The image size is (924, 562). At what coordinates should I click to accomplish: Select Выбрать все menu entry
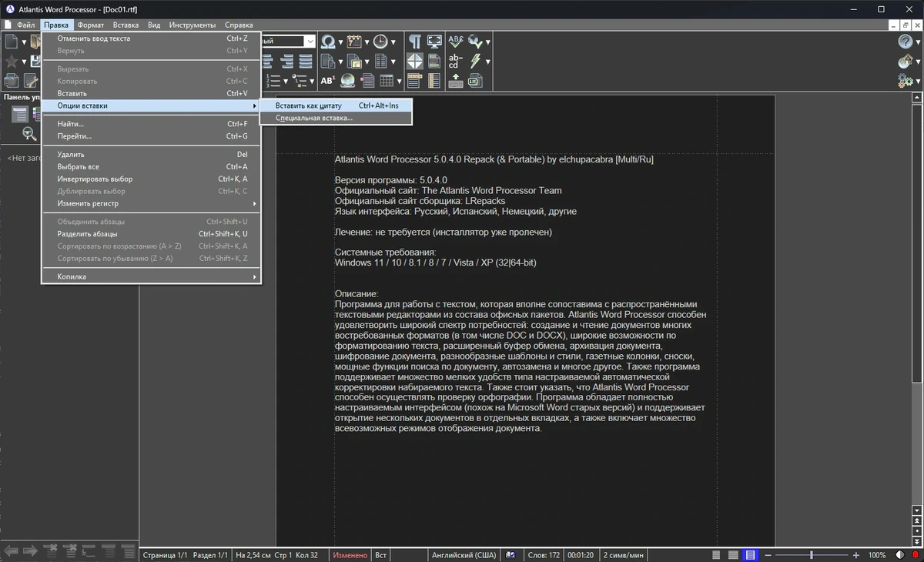click(152, 167)
